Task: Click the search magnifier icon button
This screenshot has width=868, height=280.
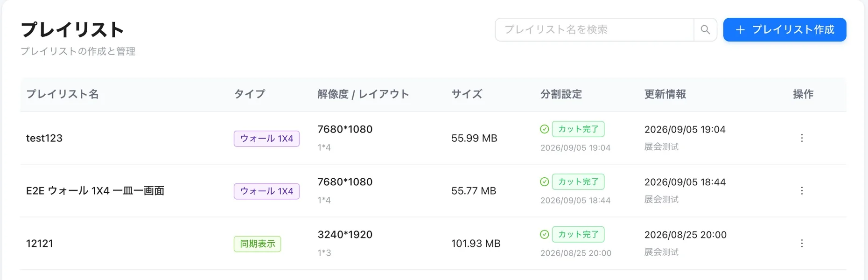Action: 705,30
